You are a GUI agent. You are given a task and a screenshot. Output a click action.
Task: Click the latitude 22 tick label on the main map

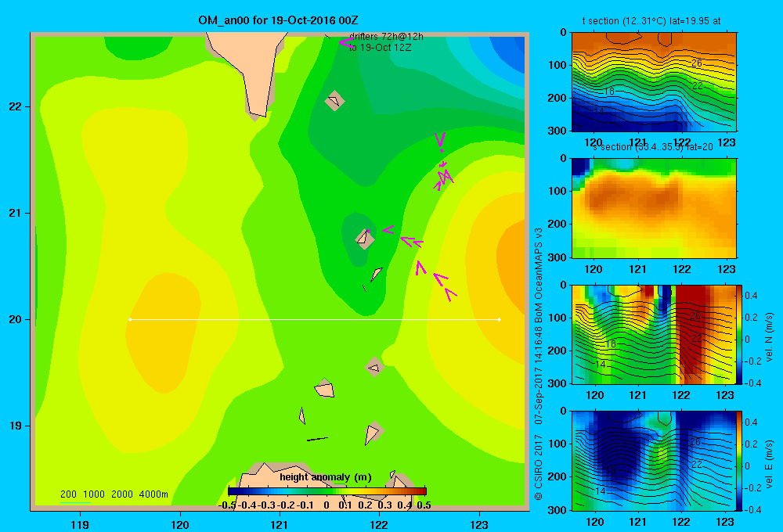[16, 106]
